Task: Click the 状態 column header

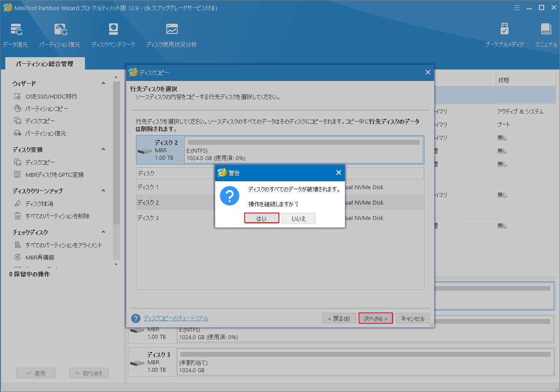Action: (525, 80)
